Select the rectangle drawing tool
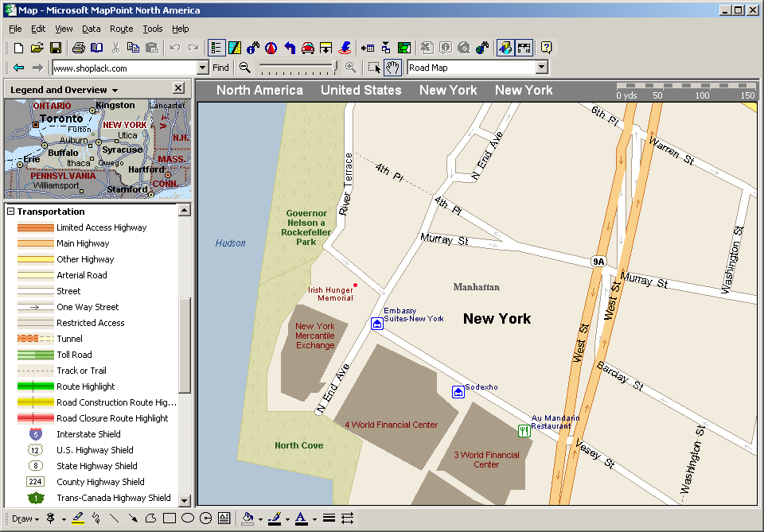Screen dimensions: 764x532 [169, 518]
